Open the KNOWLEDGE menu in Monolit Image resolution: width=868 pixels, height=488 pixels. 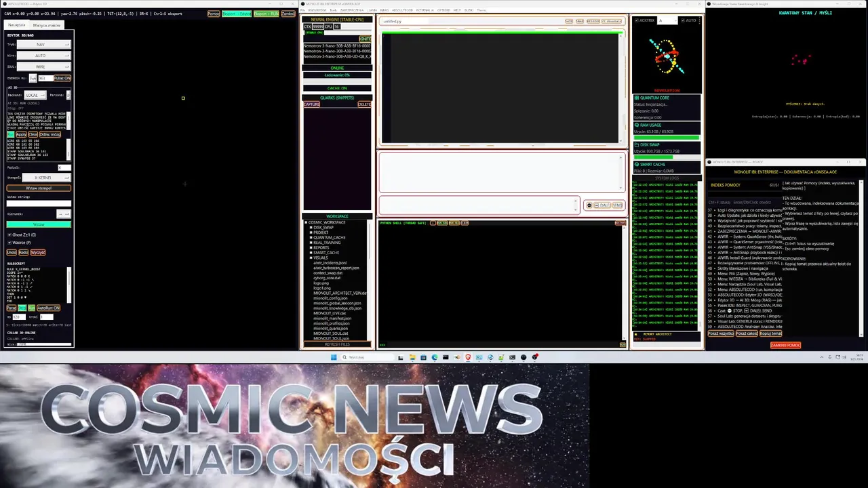click(317, 10)
